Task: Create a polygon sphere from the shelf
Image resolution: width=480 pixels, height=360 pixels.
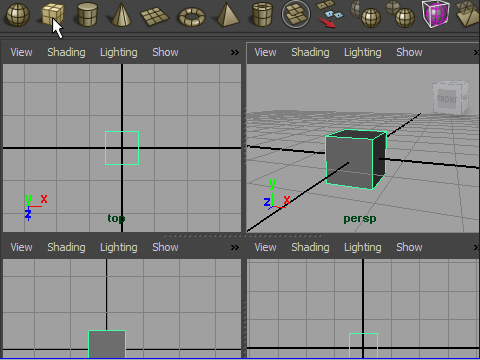Action: (x=18, y=15)
